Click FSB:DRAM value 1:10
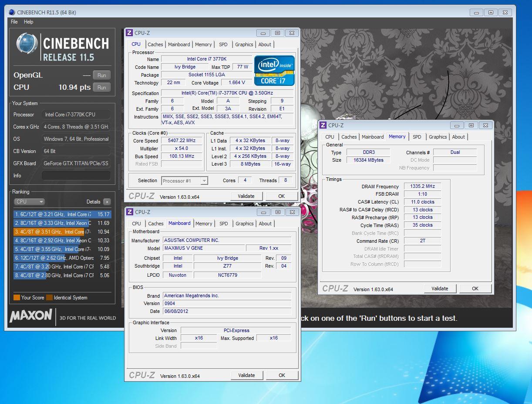 point(422,194)
